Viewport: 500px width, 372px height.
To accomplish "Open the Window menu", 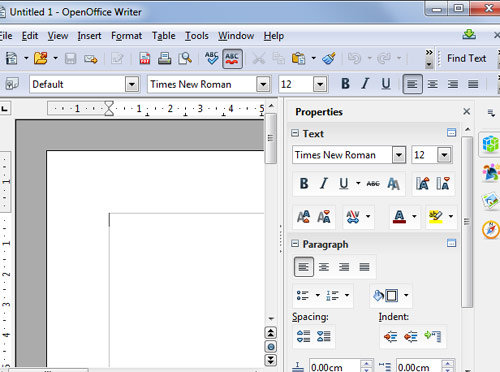I will pyautogui.click(x=236, y=36).
